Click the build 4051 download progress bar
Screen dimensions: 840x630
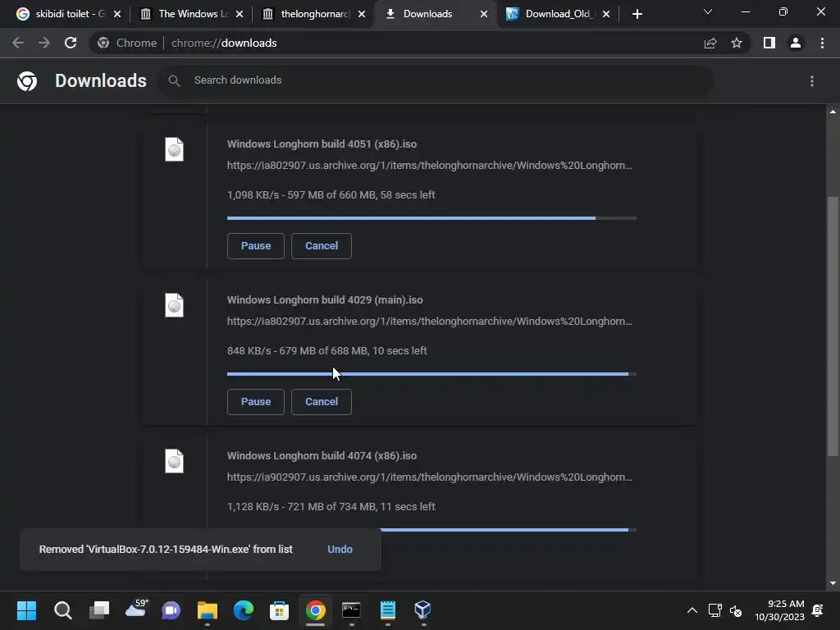431,218
